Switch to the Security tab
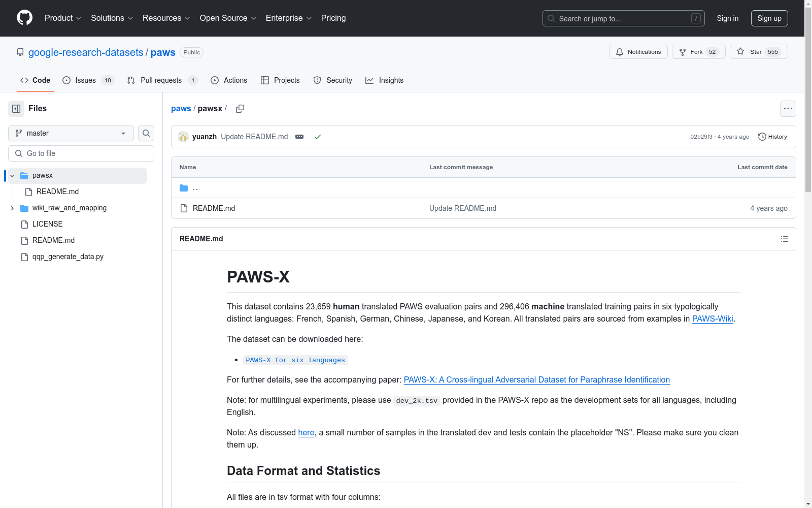 click(x=333, y=80)
